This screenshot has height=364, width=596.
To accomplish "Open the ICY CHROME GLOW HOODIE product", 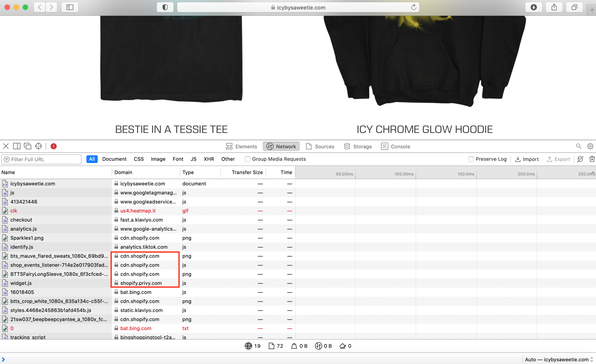I will click(x=425, y=130).
